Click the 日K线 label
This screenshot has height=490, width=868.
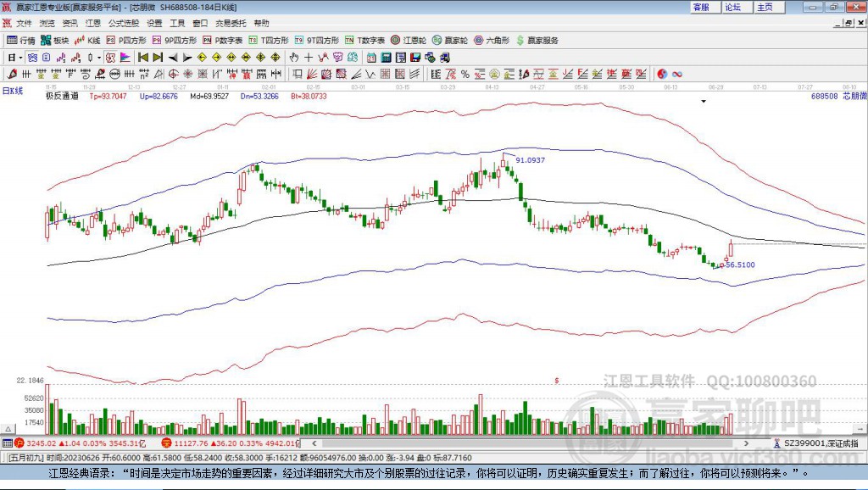tap(13, 91)
